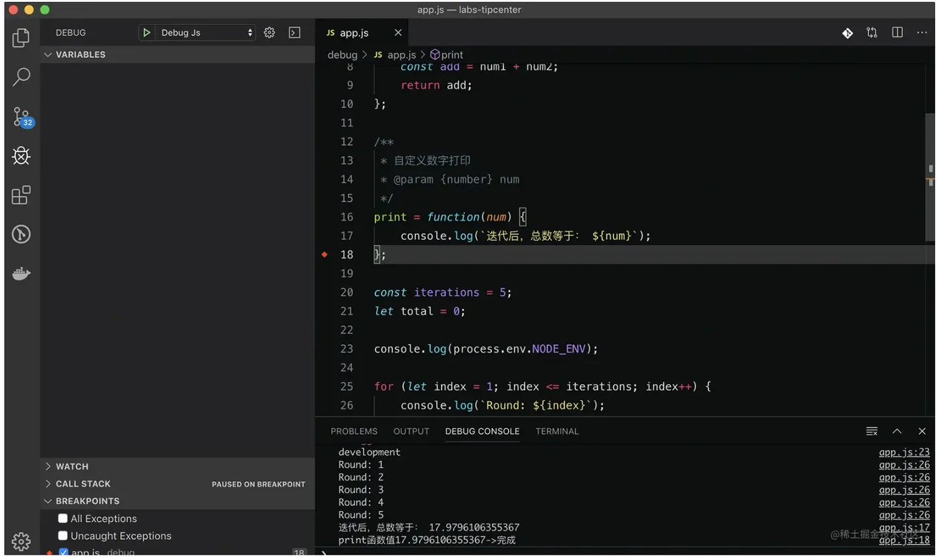This screenshot has width=937, height=560.
Task: Collapse the VARIABLES section
Action: pyautogui.click(x=177, y=55)
